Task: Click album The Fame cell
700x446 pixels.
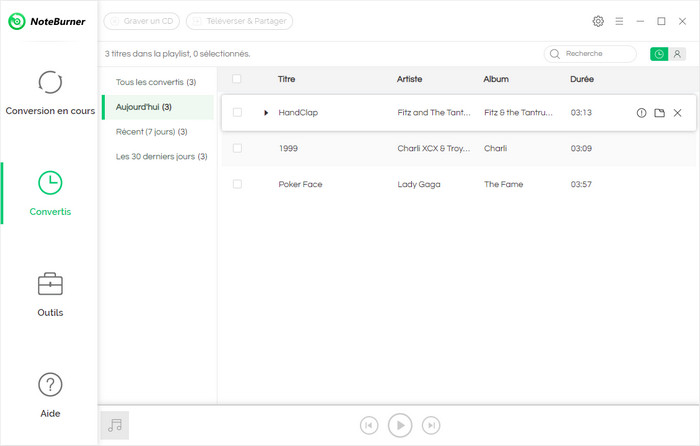Action: [x=503, y=184]
